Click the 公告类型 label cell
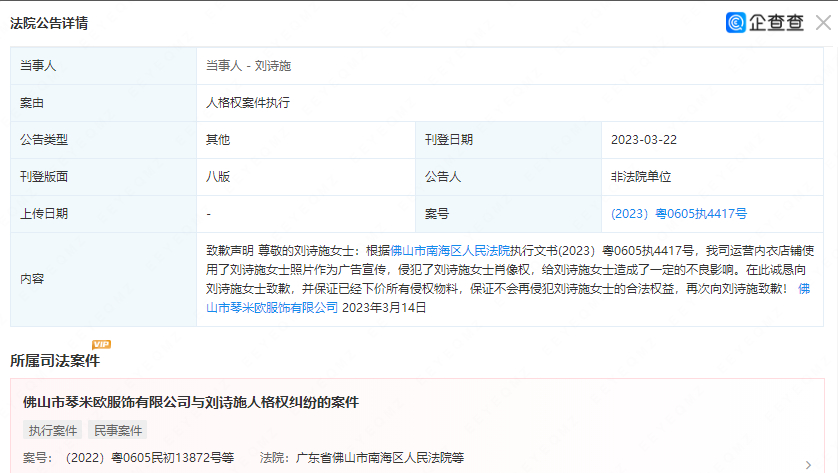This screenshot has width=838, height=473. click(x=104, y=139)
